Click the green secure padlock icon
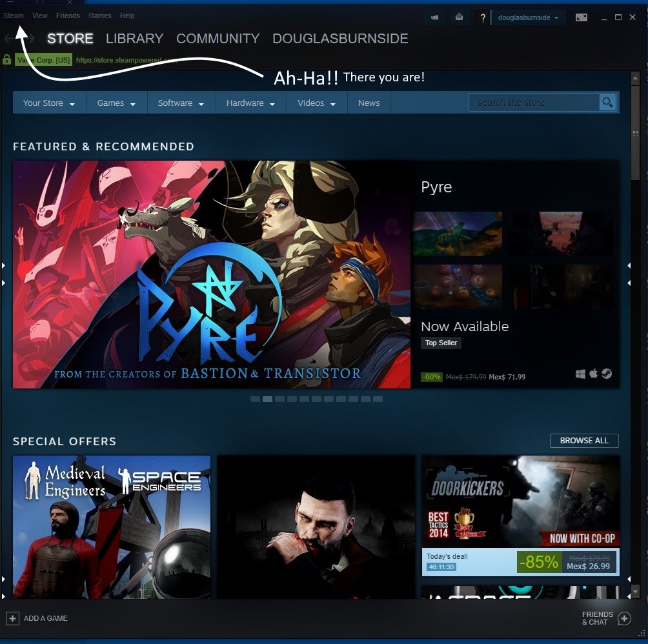 coord(6,59)
